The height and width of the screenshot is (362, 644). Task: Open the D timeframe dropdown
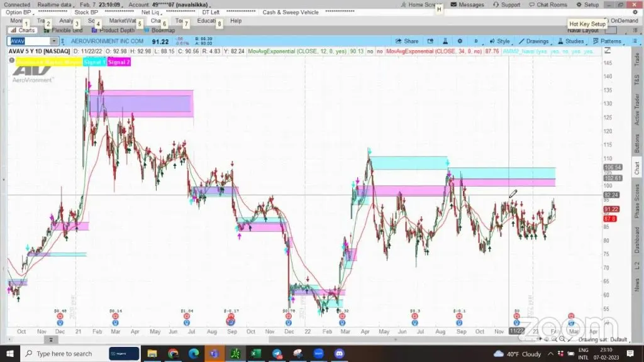pos(476,41)
